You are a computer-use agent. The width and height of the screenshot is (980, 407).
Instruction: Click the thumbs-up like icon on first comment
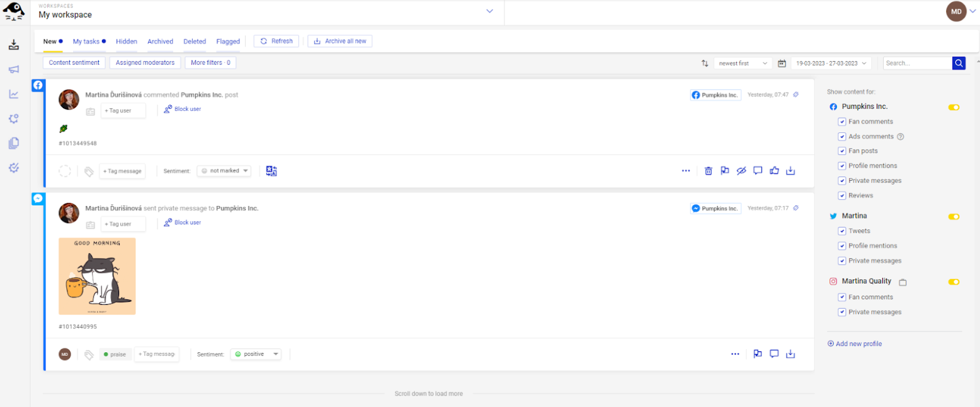[775, 171]
